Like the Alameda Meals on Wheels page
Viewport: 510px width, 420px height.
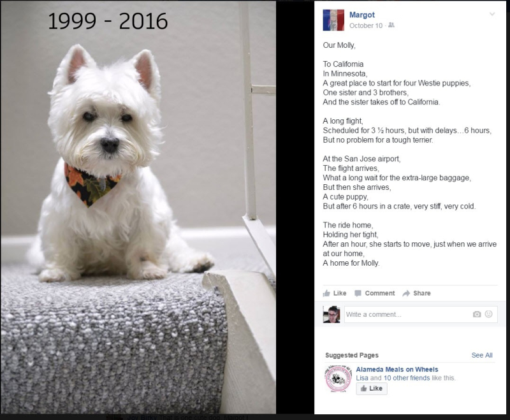372,389
